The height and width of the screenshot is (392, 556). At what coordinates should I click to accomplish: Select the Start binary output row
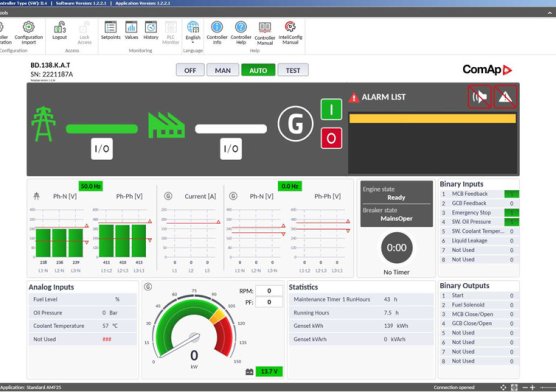pyautogui.click(x=479, y=296)
